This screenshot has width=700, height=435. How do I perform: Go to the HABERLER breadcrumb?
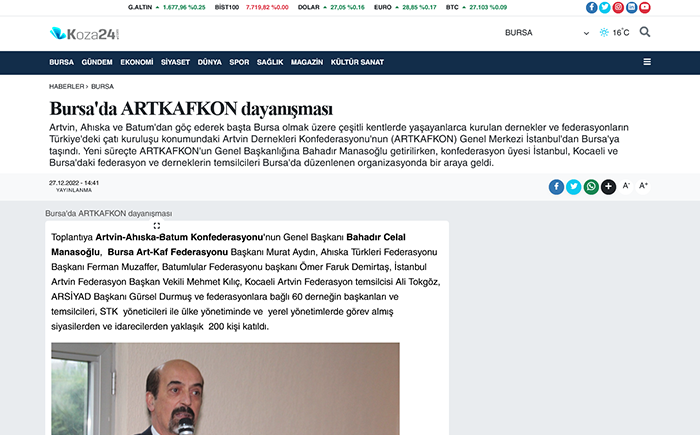pyautogui.click(x=67, y=87)
